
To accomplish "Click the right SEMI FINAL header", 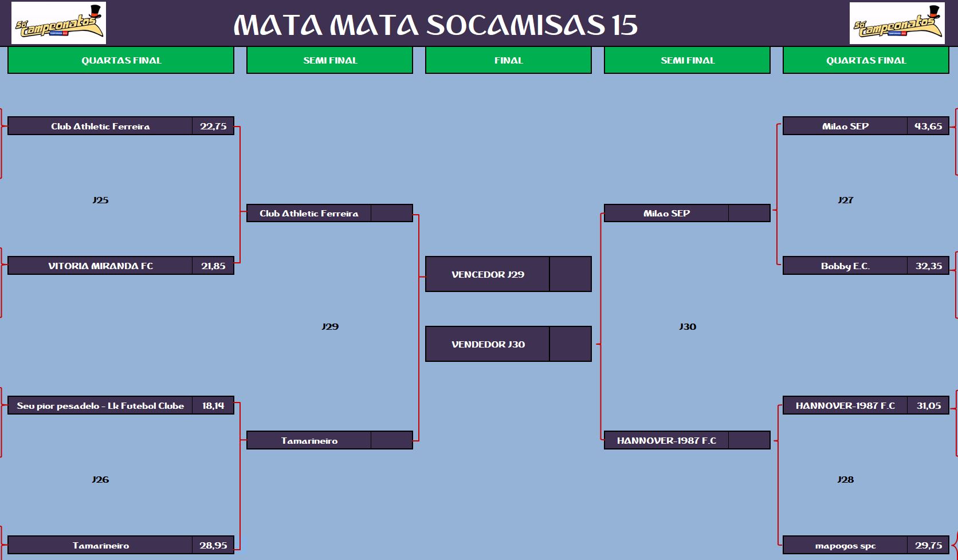I will point(687,60).
